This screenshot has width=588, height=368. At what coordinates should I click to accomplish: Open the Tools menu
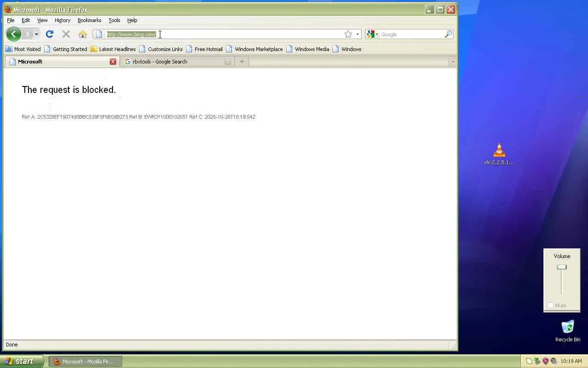pyautogui.click(x=114, y=20)
